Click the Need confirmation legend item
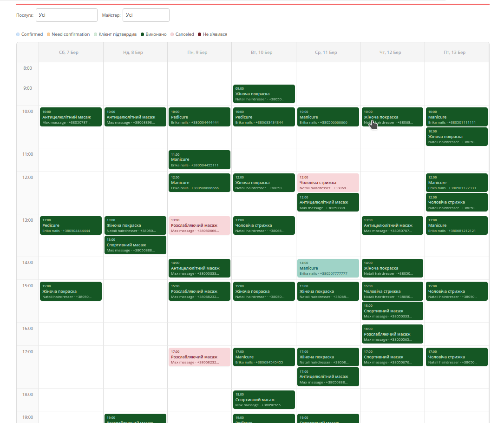 [70, 34]
